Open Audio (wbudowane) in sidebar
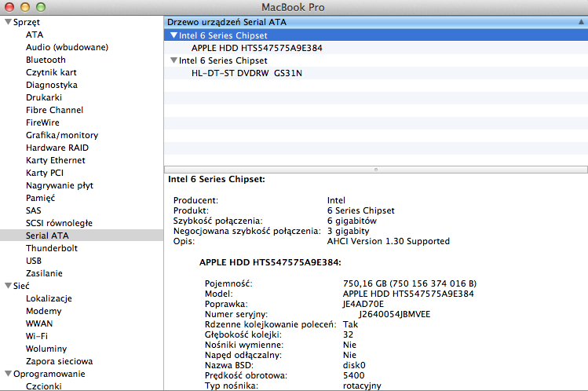 67,47
